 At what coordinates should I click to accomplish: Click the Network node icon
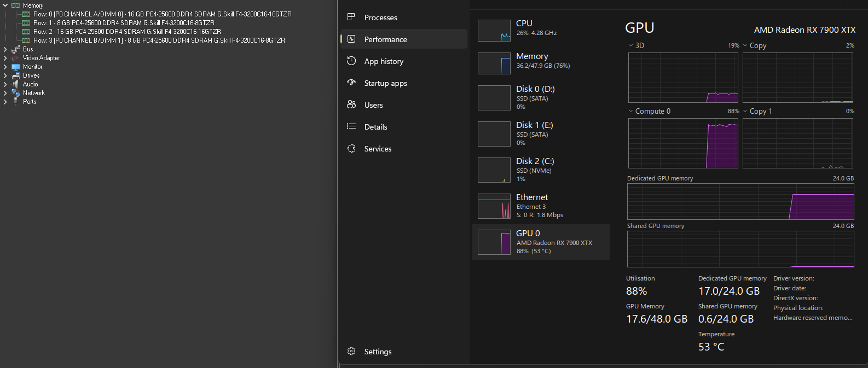coord(15,93)
